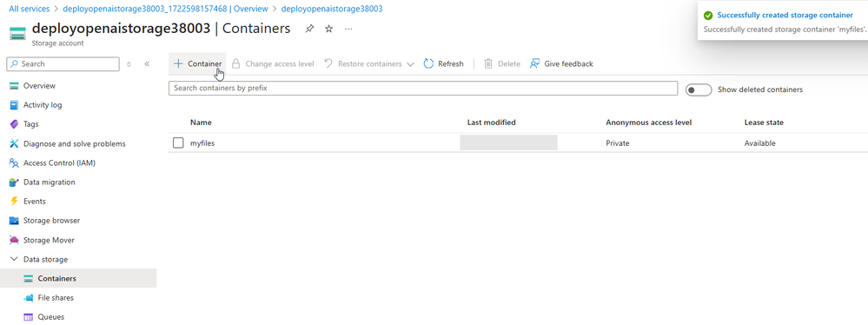This screenshot has width=868, height=325.
Task: Click the Events lightning bolt icon
Action: point(15,201)
